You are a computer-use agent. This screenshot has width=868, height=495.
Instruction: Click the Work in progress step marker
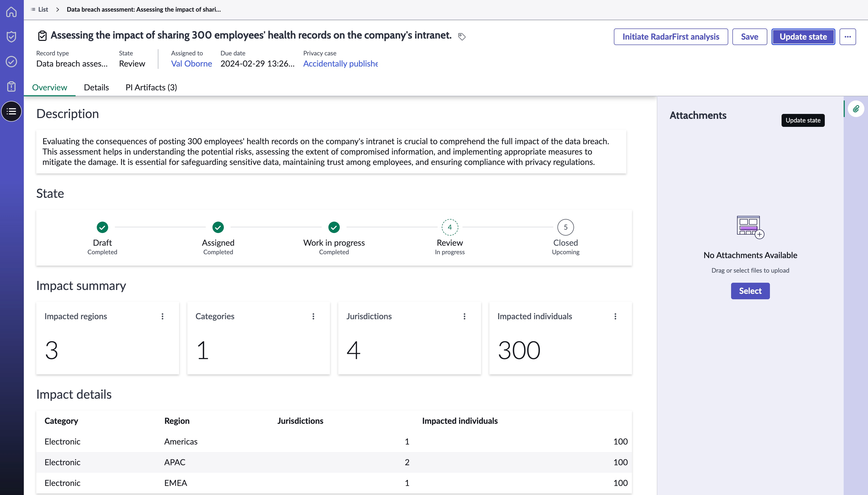tap(334, 227)
